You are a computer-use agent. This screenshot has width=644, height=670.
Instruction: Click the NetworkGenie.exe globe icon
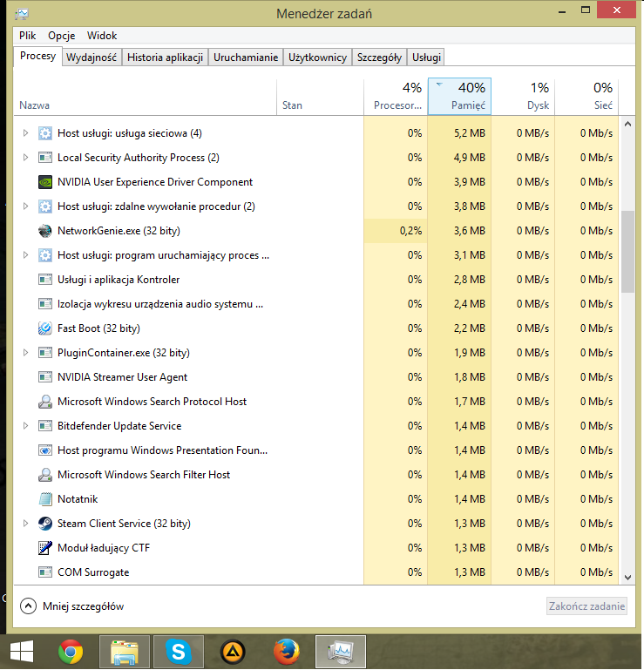click(45, 231)
